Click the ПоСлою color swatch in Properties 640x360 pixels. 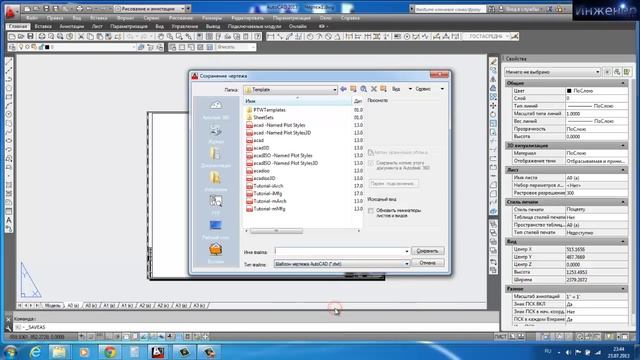(569, 91)
